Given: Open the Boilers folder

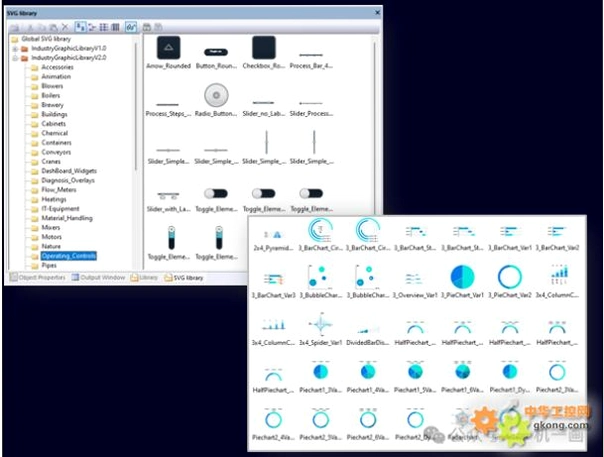Looking at the screenshot, I should [50, 96].
